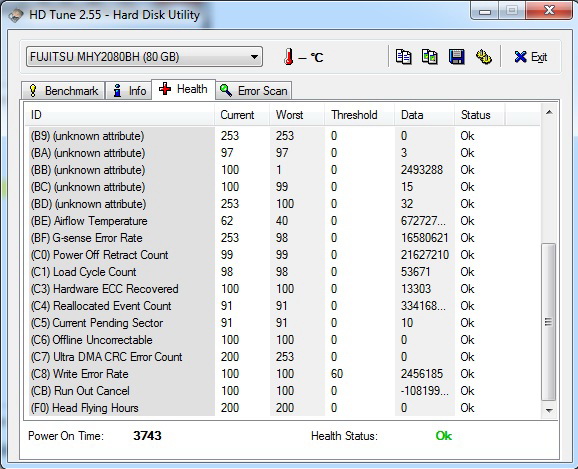Click data value 16580621
Image resolution: width=578 pixels, height=469 pixels.
(x=425, y=238)
